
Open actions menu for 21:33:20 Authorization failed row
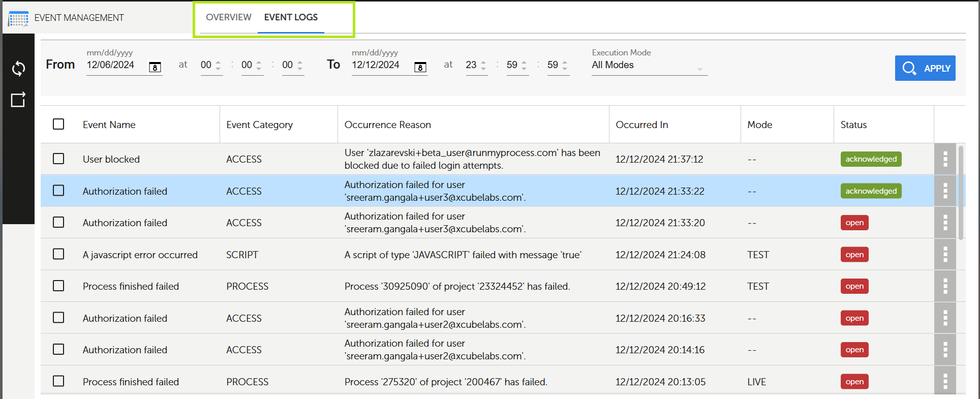[945, 223]
